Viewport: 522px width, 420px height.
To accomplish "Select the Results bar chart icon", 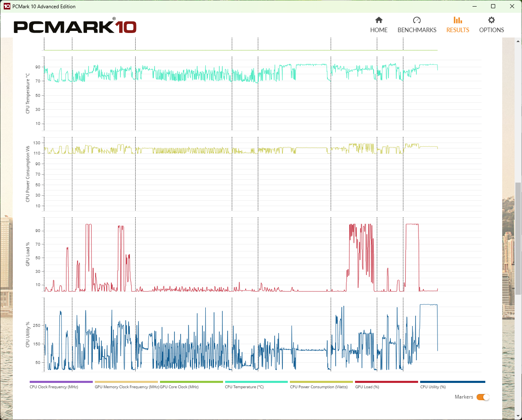I will tap(458, 20).
